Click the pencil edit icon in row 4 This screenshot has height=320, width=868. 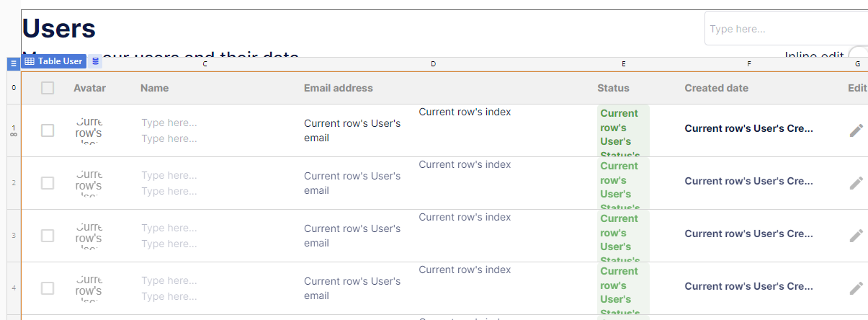(856, 288)
